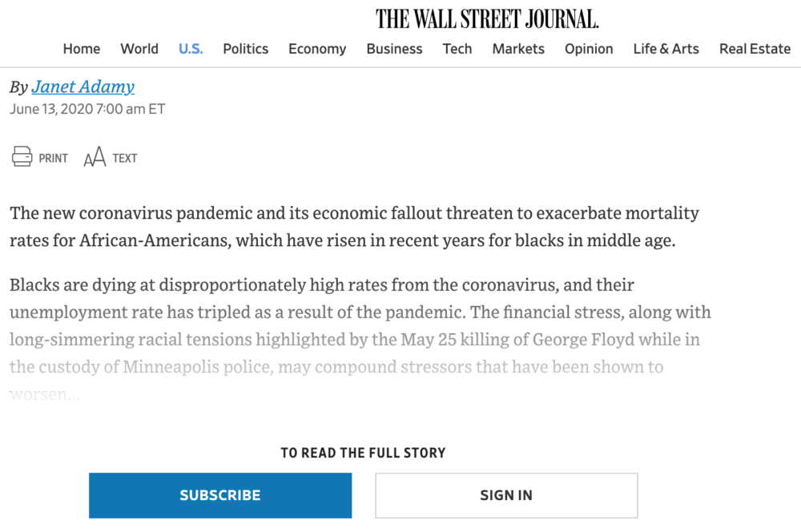Go to the World section
801x532 pixels.
139,49
